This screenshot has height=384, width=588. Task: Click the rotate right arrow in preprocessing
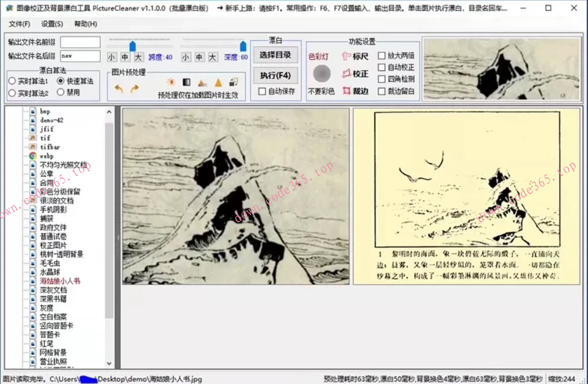point(134,88)
